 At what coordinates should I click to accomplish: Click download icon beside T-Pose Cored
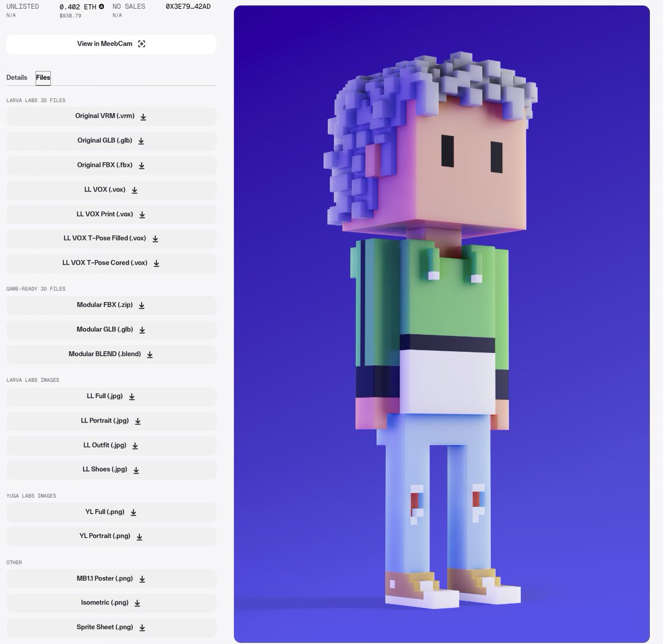(156, 263)
